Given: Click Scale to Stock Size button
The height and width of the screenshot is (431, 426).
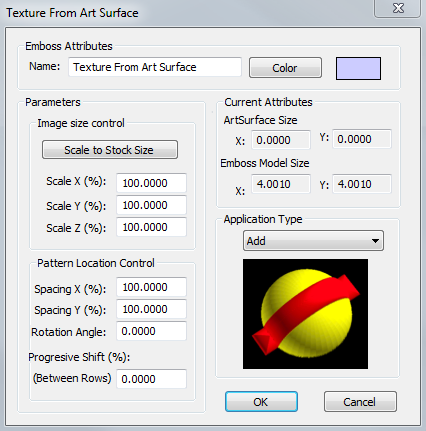Looking at the screenshot, I should coord(110,150).
